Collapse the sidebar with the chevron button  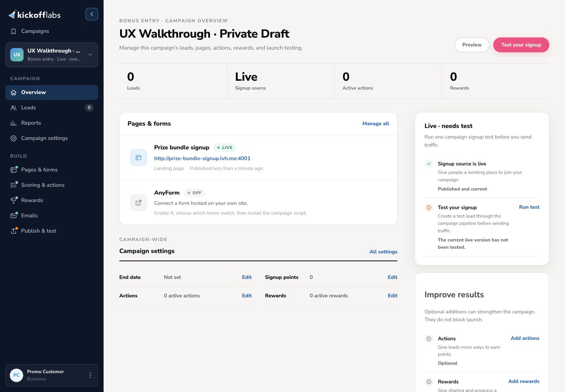[x=92, y=14]
